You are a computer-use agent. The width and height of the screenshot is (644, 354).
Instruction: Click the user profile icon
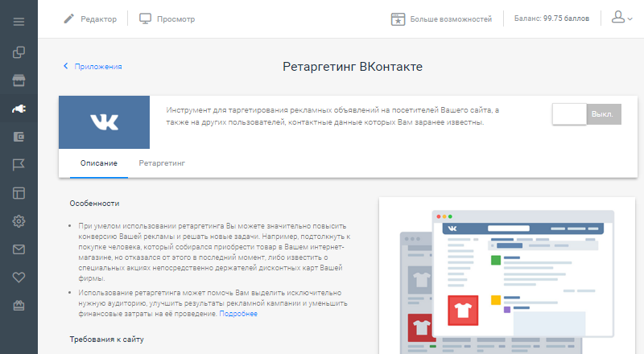click(618, 17)
